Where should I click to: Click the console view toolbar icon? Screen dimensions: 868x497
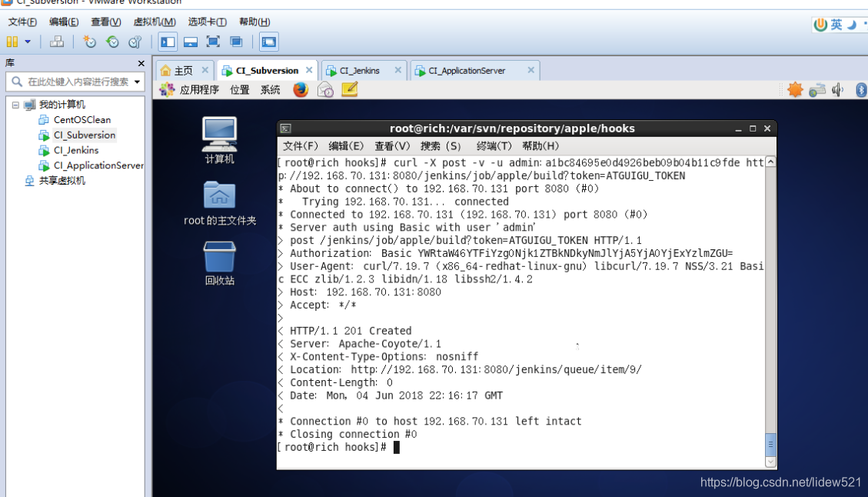click(269, 42)
